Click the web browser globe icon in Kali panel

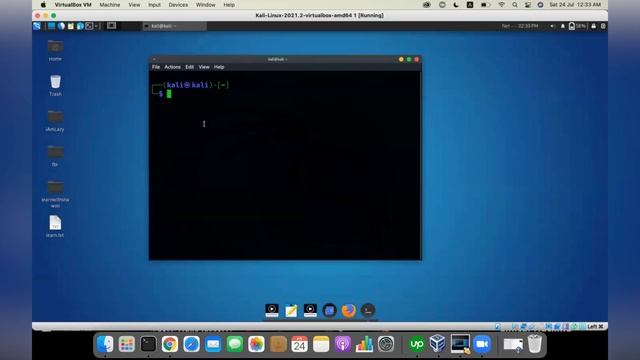pos(61,26)
